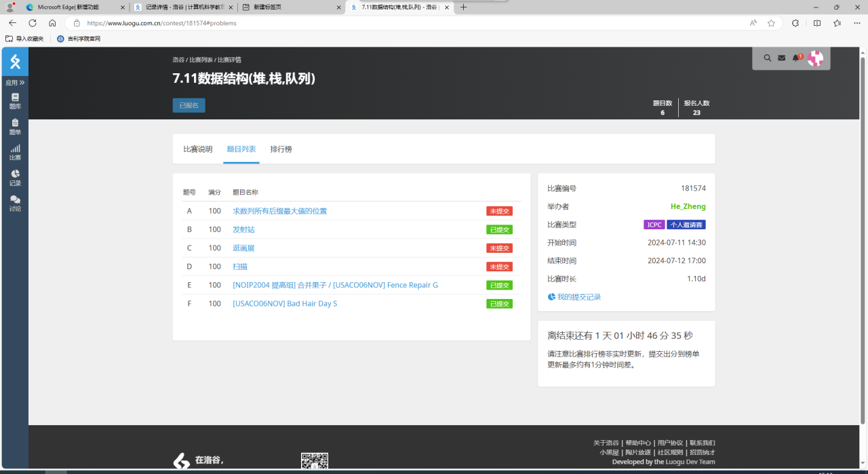Viewport: 868px width, 474px height.
Task: Open the mail messages icon
Action: [x=781, y=58]
